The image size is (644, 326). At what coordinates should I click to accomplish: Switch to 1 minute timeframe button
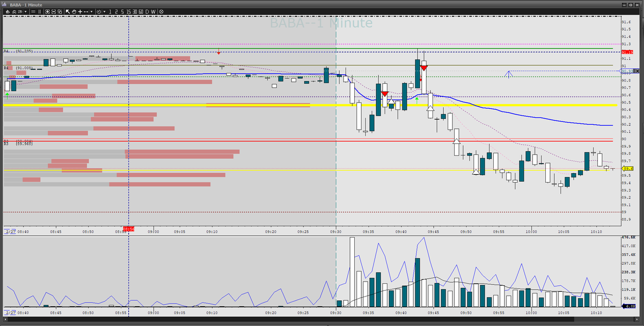(110, 11)
